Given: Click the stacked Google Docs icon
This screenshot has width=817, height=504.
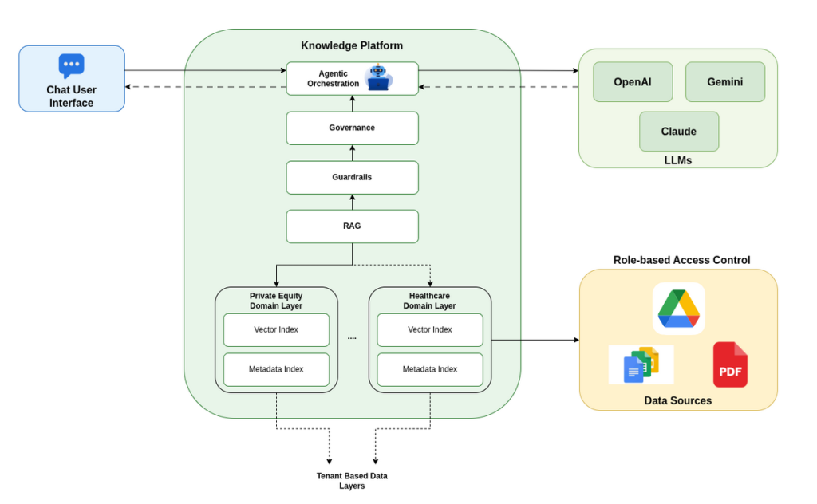Looking at the screenshot, I should (x=640, y=364).
